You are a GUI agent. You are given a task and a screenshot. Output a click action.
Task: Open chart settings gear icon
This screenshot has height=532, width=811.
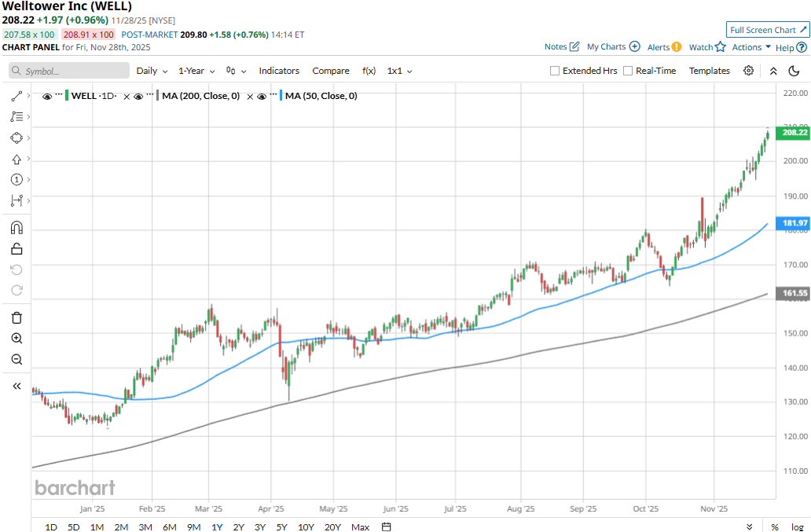click(x=748, y=71)
